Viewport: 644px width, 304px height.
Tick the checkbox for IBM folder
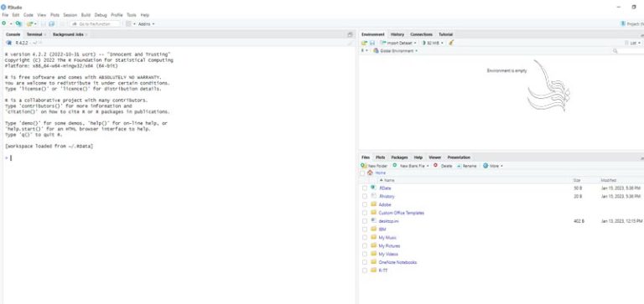point(364,229)
